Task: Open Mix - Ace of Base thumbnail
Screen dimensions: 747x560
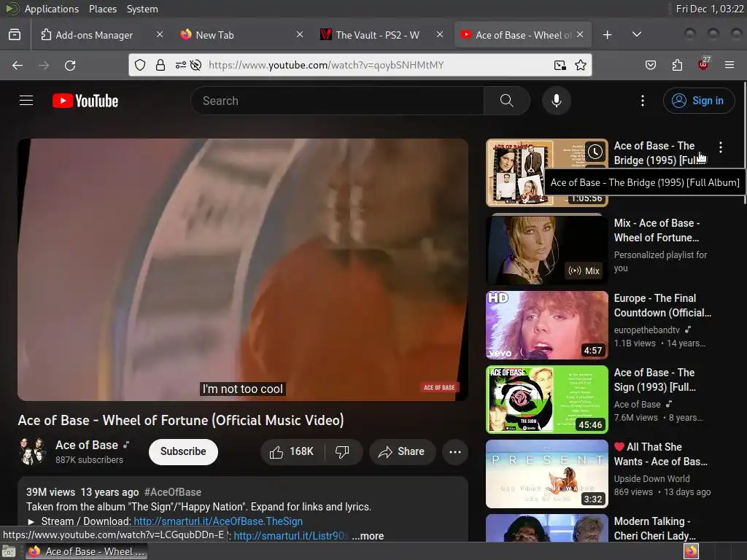Action: coord(547,249)
